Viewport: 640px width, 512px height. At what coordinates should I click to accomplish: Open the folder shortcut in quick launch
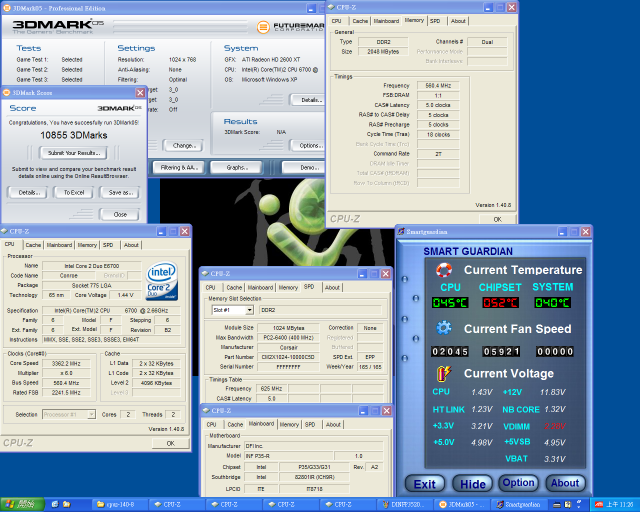click(67, 505)
